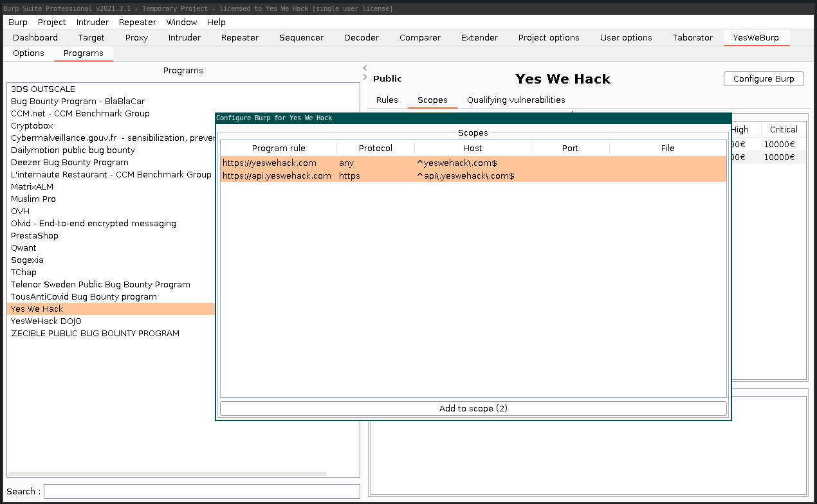
Task: Open the Qualifying vulnerabilities tab
Action: pyautogui.click(x=516, y=100)
